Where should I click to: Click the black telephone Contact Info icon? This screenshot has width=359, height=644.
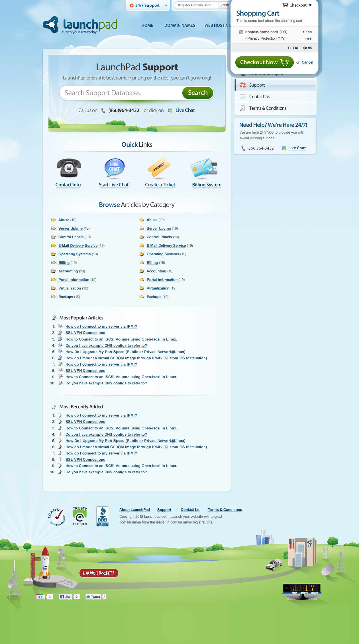pyautogui.click(x=69, y=168)
